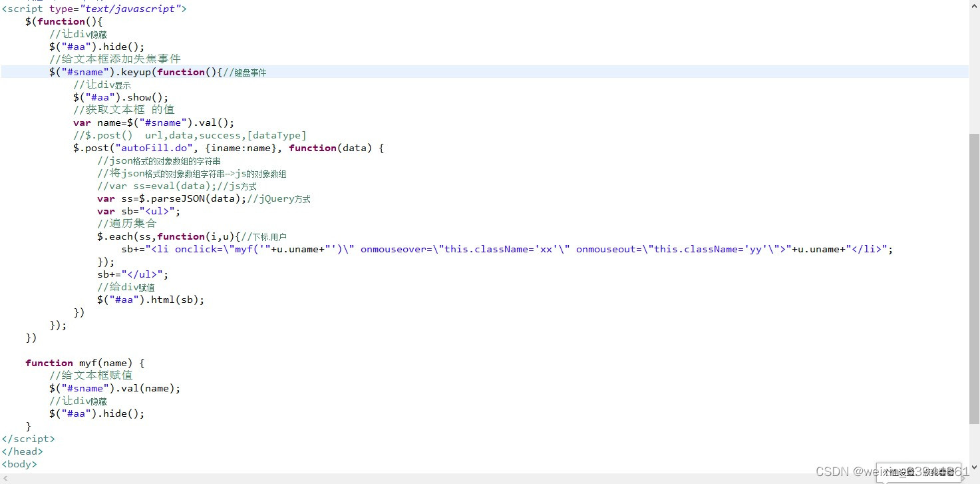Click the $("#aa").html(sb); line

click(x=150, y=300)
